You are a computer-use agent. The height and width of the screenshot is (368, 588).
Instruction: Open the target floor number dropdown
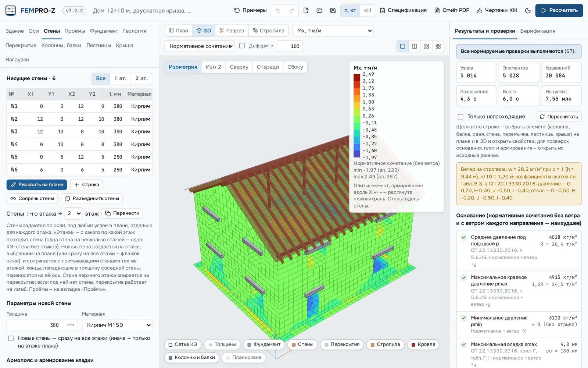point(73,213)
